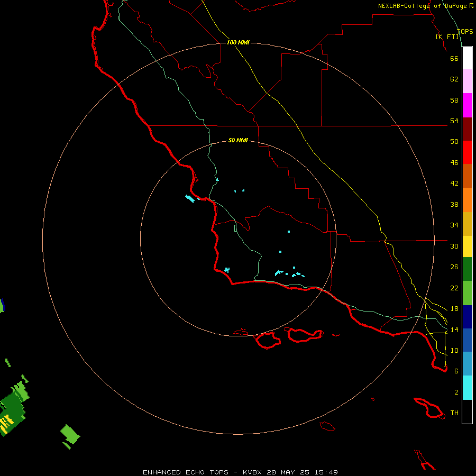Image resolution: width=476 pixels, height=476 pixels.
Task: Click the magenta legend swatch
Action: (x=467, y=105)
